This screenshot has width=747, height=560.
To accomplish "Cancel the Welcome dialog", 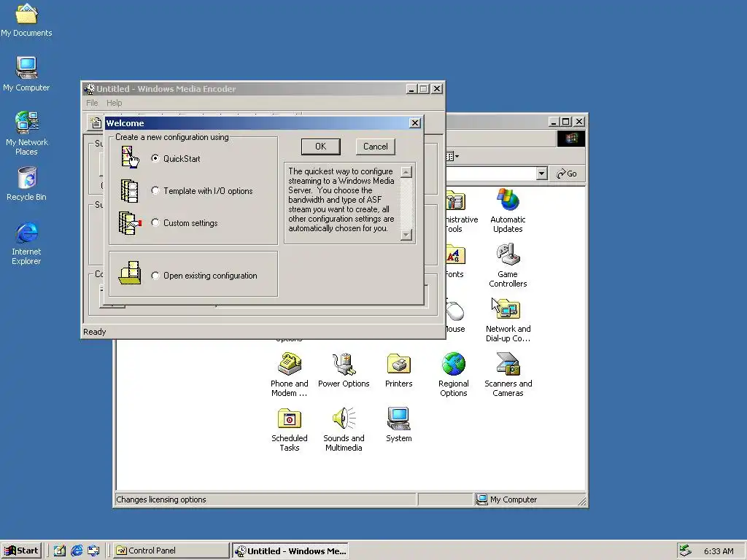I will 376,147.
